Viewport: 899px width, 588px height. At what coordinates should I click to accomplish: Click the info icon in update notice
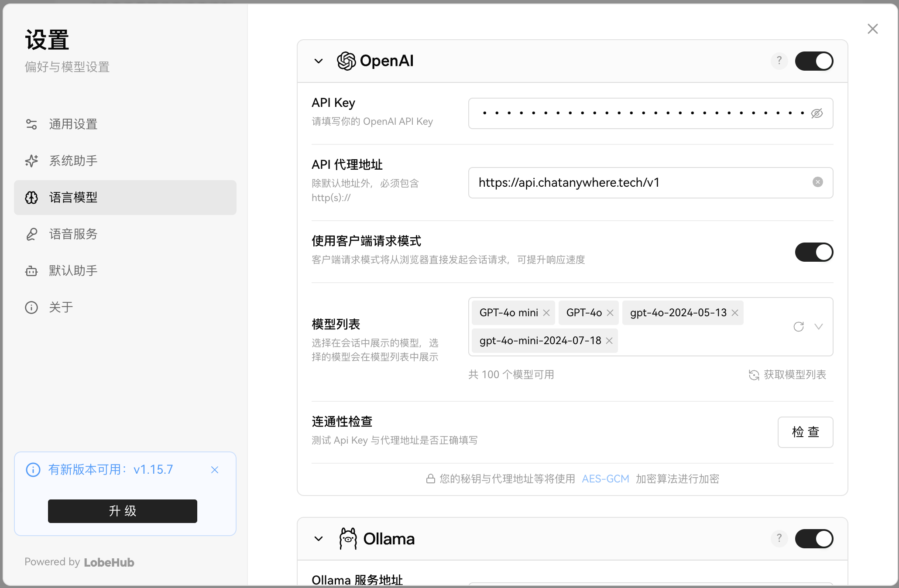pos(33,470)
